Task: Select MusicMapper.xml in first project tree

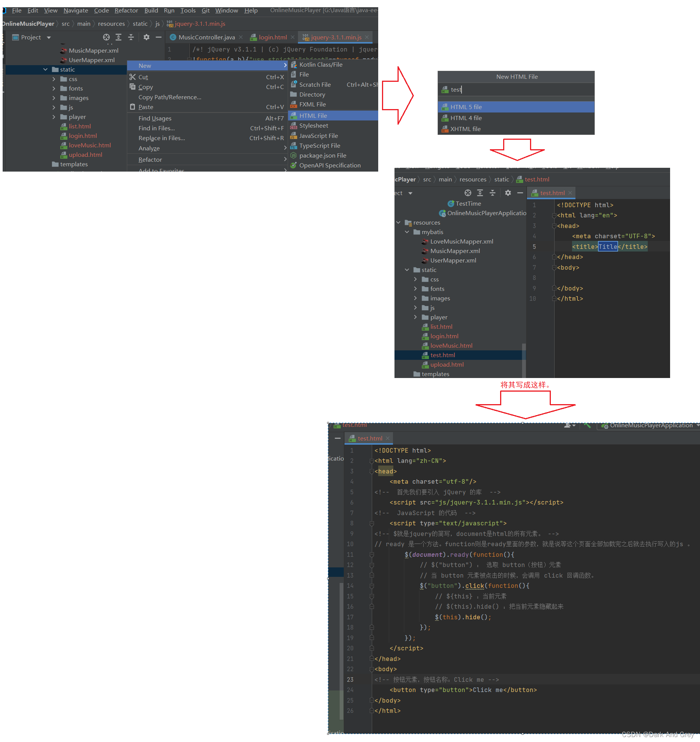Action: point(94,50)
